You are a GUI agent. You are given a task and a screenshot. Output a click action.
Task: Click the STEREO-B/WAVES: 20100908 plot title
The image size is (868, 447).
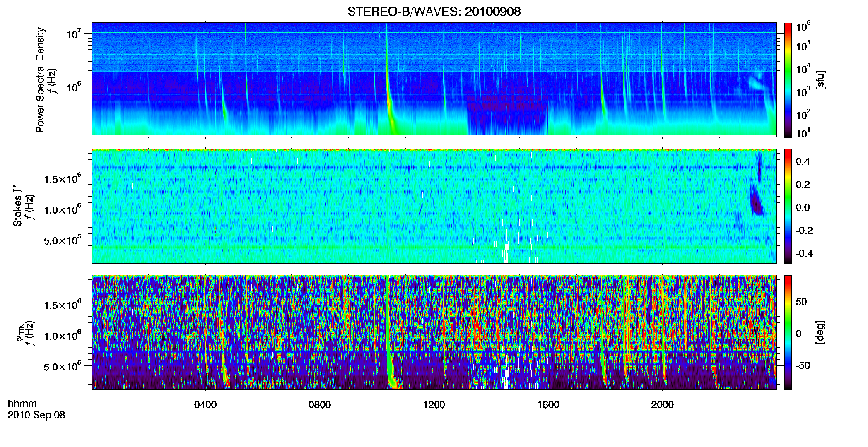434,12
